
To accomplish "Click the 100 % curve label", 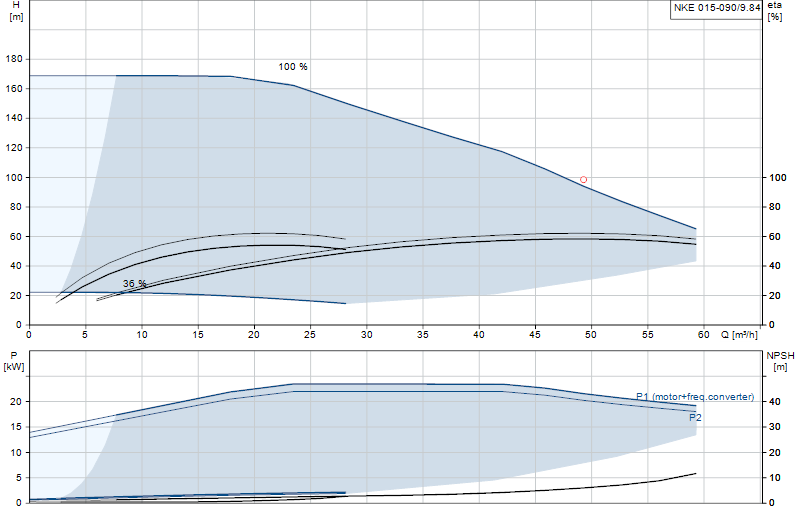I will click(293, 67).
